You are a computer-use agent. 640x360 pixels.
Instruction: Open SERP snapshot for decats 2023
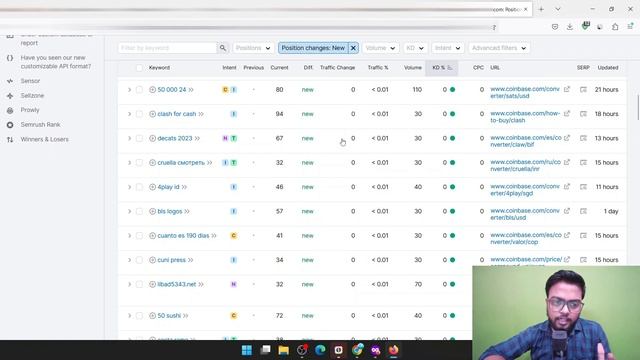pyautogui.click(x=583, y=138)
